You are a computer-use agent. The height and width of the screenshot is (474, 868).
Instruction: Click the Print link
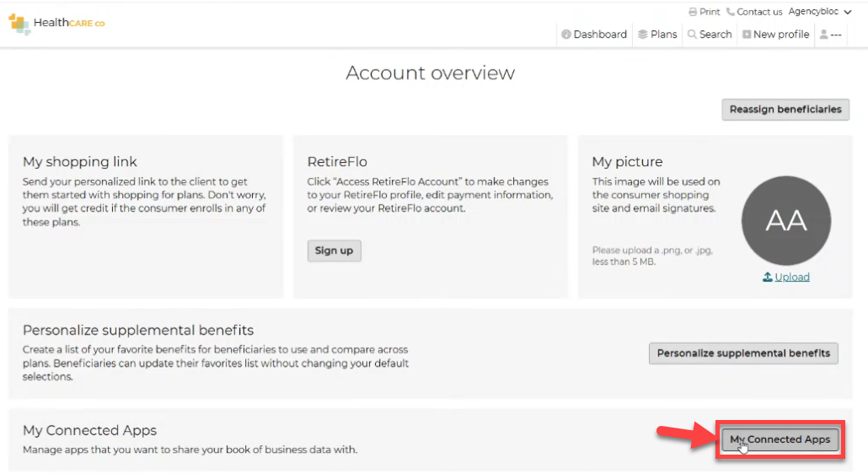coord(705,12)
